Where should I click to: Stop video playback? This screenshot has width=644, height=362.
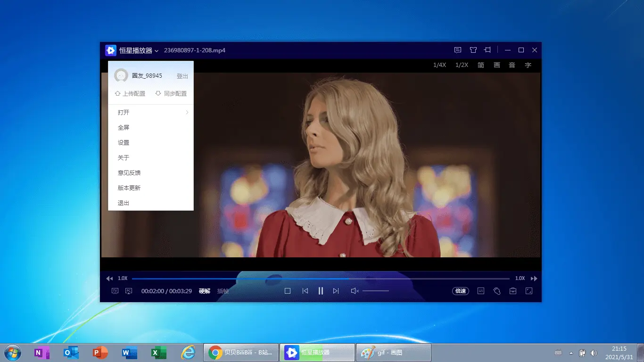click(x=288, y=291)
